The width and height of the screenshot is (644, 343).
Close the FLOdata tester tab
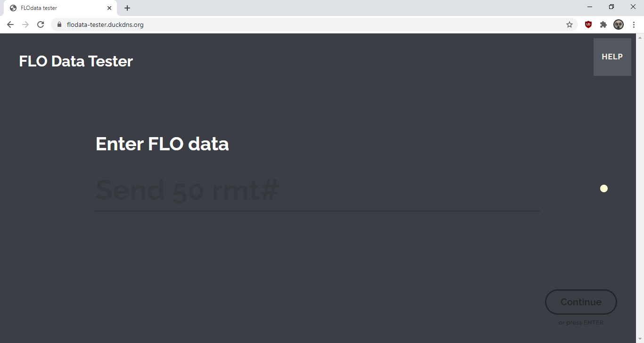109,8
